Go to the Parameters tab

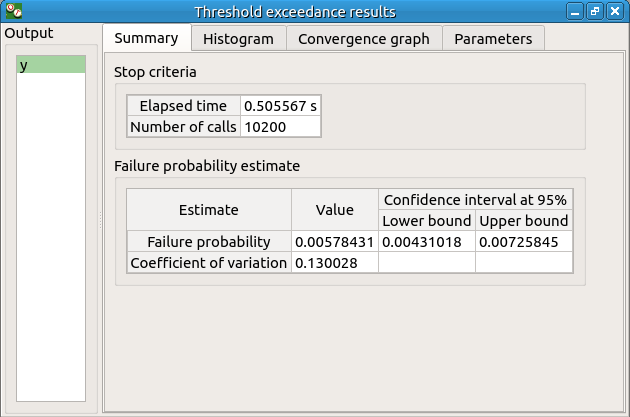point(493,39)
